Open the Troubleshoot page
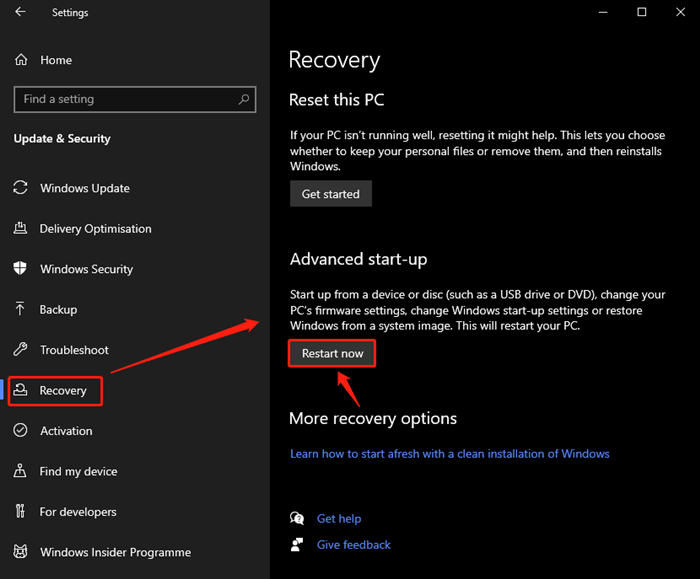Image resolution: width=700 pixels, height=579 pixels. 74,350
